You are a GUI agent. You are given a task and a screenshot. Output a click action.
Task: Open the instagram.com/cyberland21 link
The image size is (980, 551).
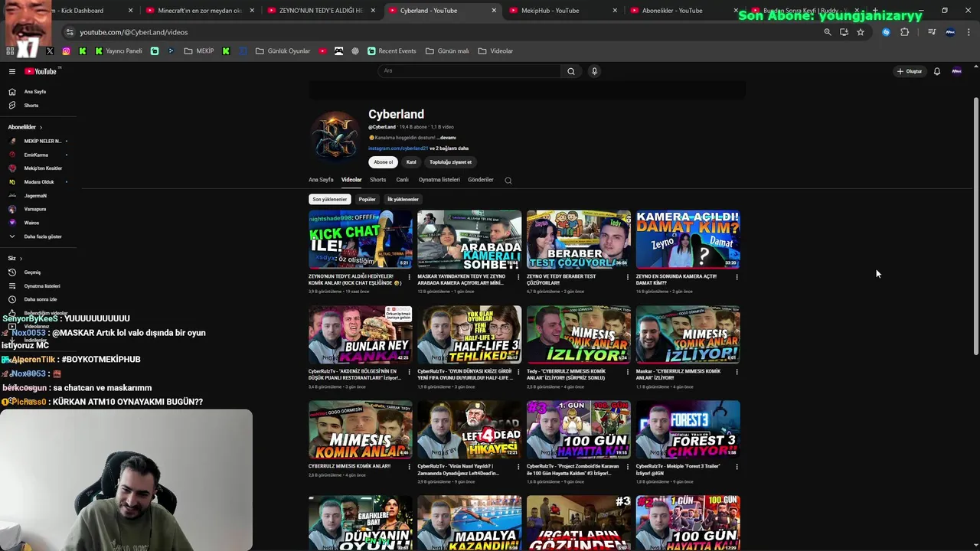397,148
